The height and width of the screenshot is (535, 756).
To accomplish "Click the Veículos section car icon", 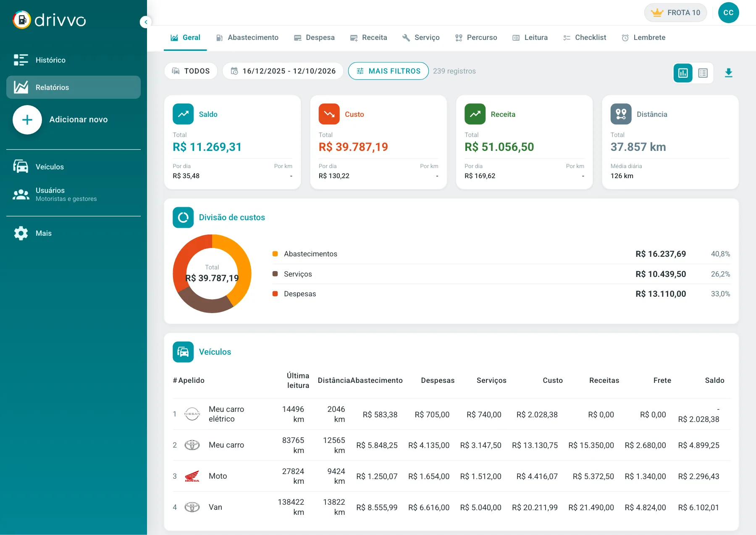I will pyautogui.click(x=183, y=352).
